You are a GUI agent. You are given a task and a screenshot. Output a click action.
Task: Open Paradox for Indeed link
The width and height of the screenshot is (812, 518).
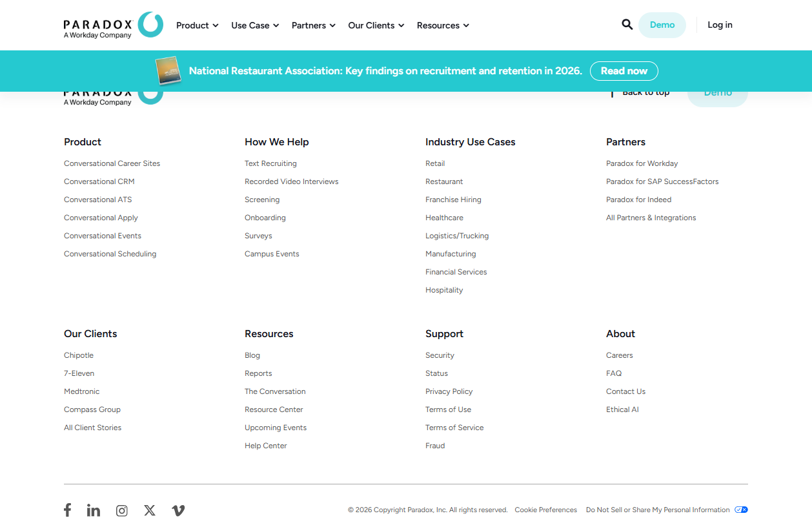point(638,200)
